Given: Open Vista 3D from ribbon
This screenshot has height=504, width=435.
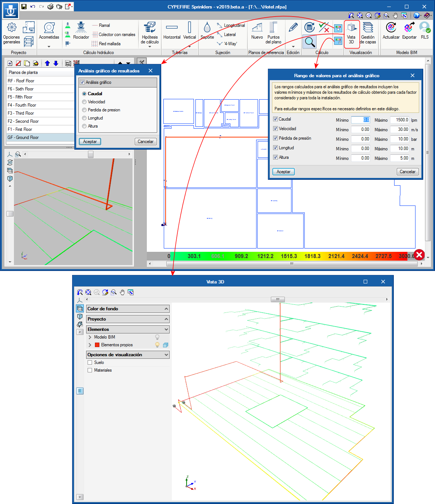Looking at the screenshot, I should (x=351, y=34).
